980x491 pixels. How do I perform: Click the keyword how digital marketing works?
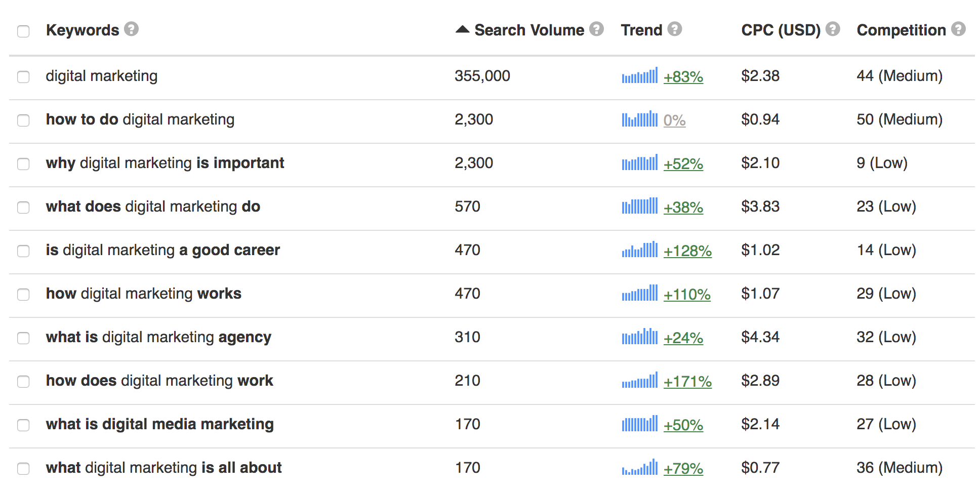tap(144, 294)
